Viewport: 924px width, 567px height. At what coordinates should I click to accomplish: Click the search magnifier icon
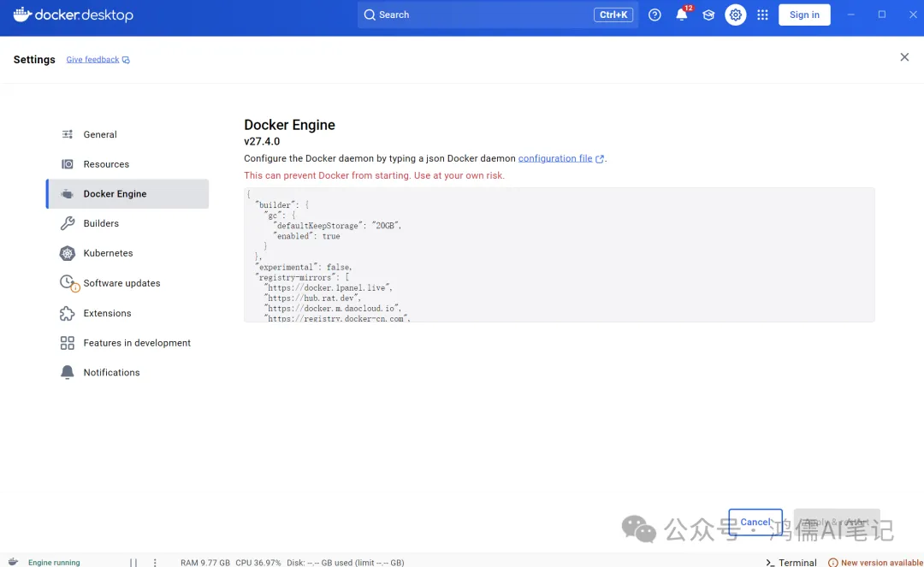pyautogui.click(x=370, y=15)
